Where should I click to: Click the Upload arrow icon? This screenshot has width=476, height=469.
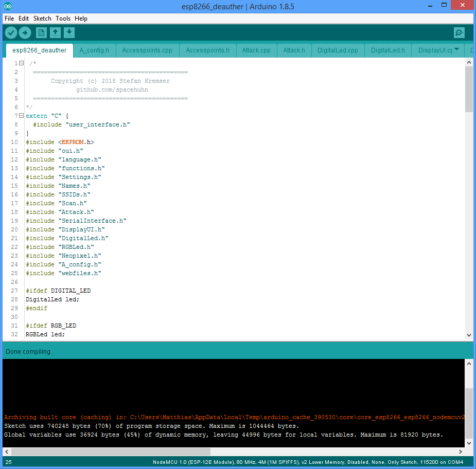point(25,32)
